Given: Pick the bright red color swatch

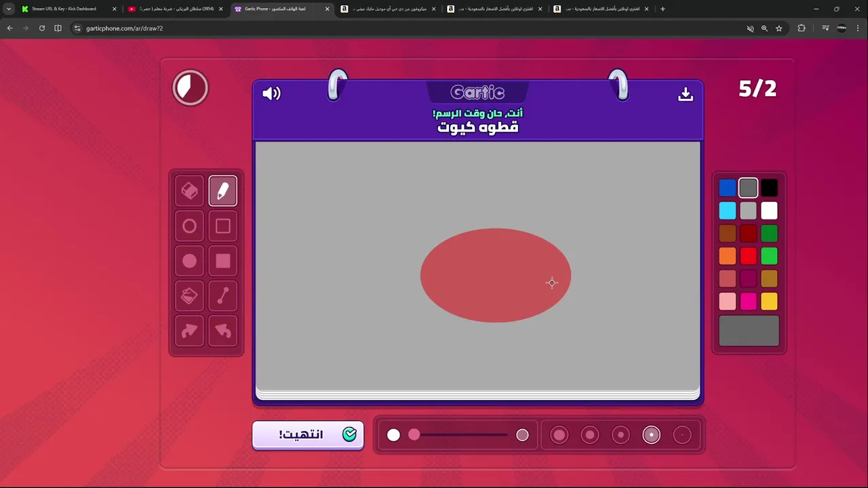Looking at the screenshot, I should (749, 256).
